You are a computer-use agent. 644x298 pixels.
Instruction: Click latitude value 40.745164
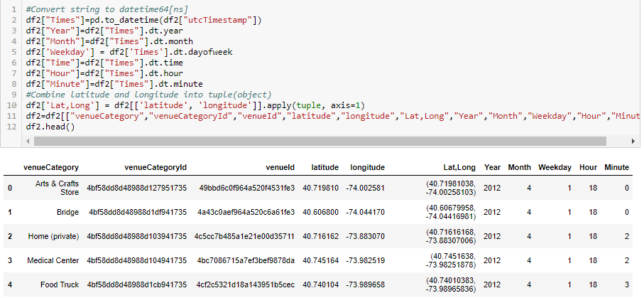(321, 260)
